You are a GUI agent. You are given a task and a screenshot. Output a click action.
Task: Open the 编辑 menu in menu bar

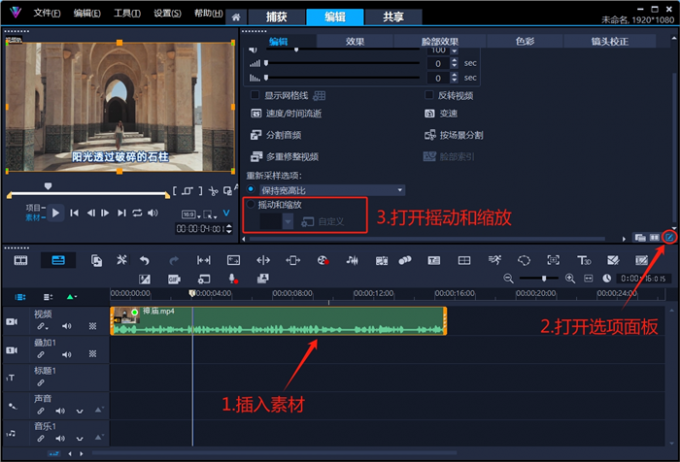87,13
